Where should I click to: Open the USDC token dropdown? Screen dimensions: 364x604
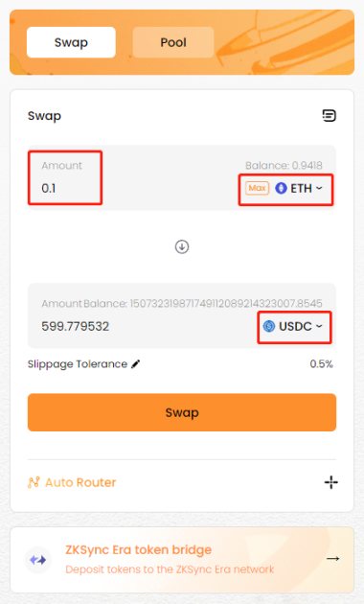click(293, 327)
